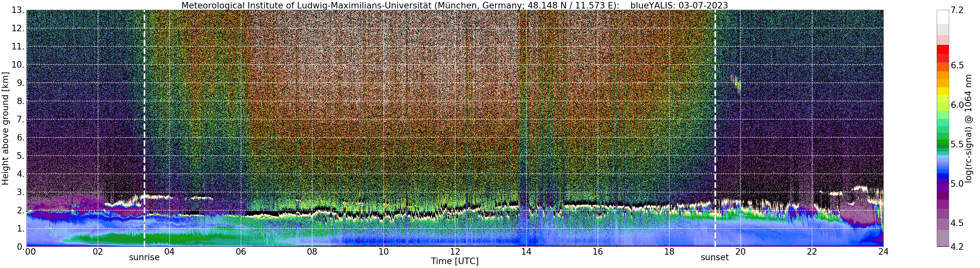Click the height axis tick label '4.'
980x268 pixels.
[20, 174]
